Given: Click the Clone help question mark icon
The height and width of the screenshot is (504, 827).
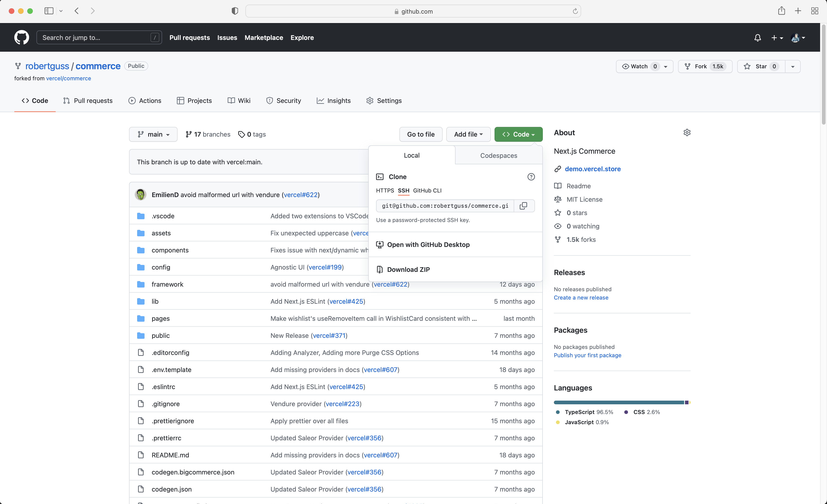Looking at the screenshot, I should (531, 177).
